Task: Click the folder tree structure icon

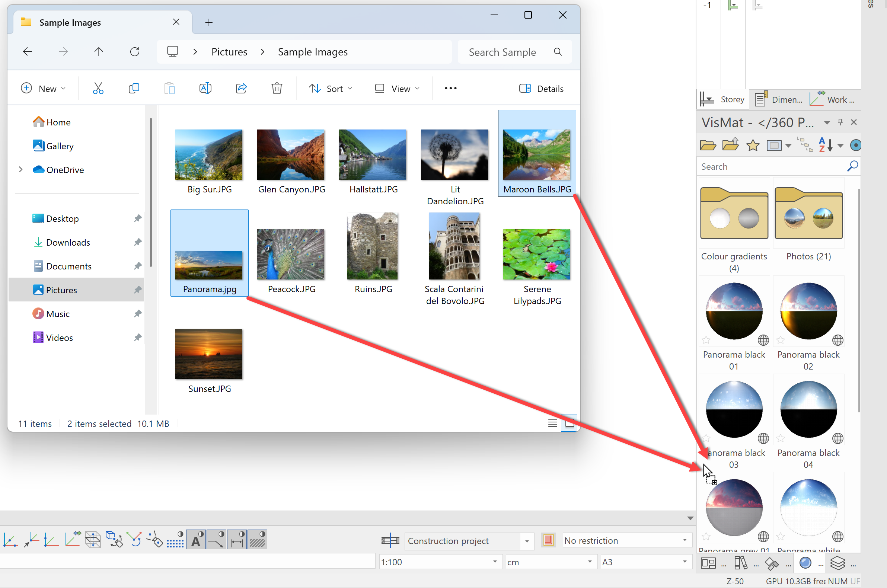Action: point(804,145)
